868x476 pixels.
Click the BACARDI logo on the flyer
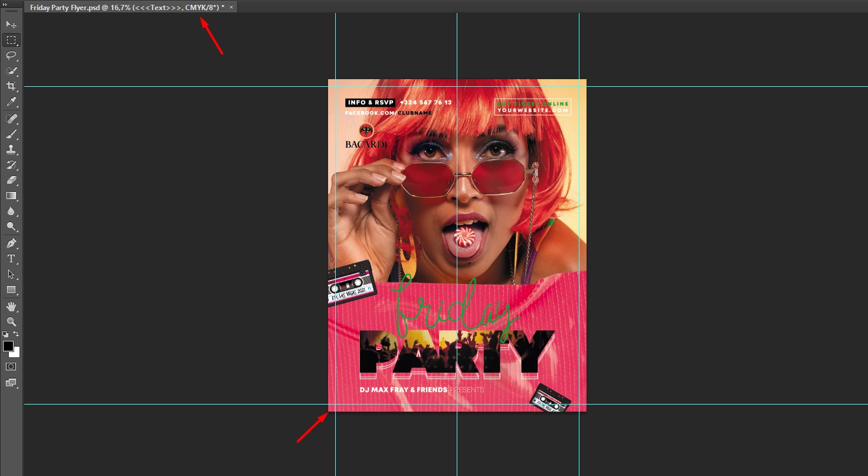coord(366,136)
